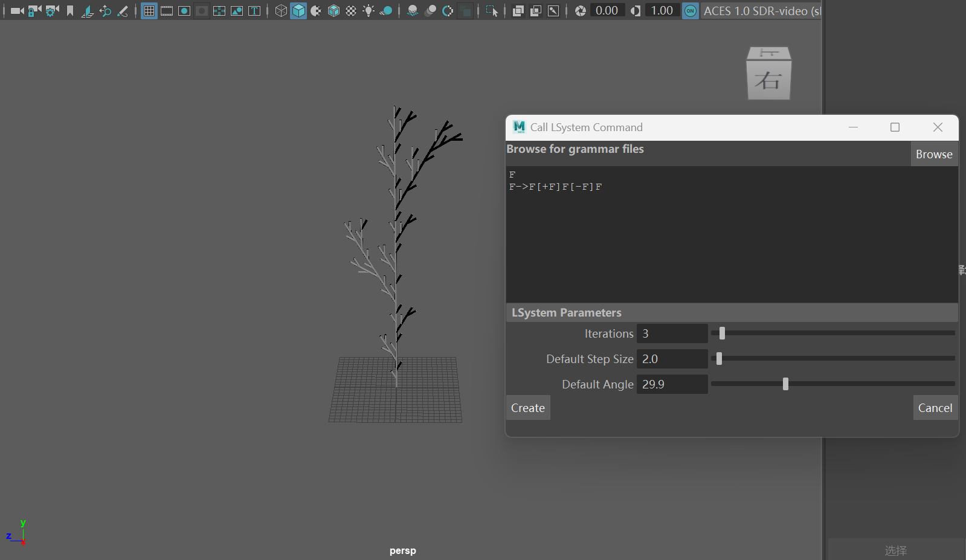Click the Isolate Select icon

(492, 11)
